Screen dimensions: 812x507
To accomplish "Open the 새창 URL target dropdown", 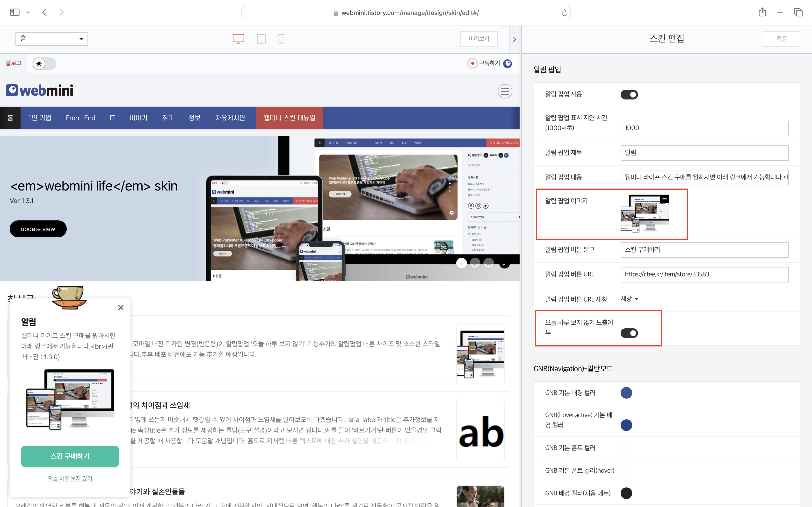I will (x=629, y=299).
